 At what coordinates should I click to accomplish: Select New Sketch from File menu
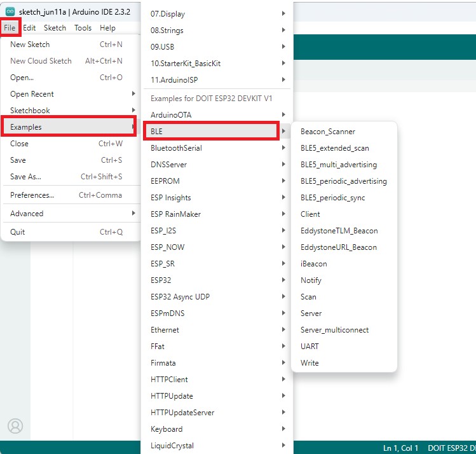pos(30,45)
